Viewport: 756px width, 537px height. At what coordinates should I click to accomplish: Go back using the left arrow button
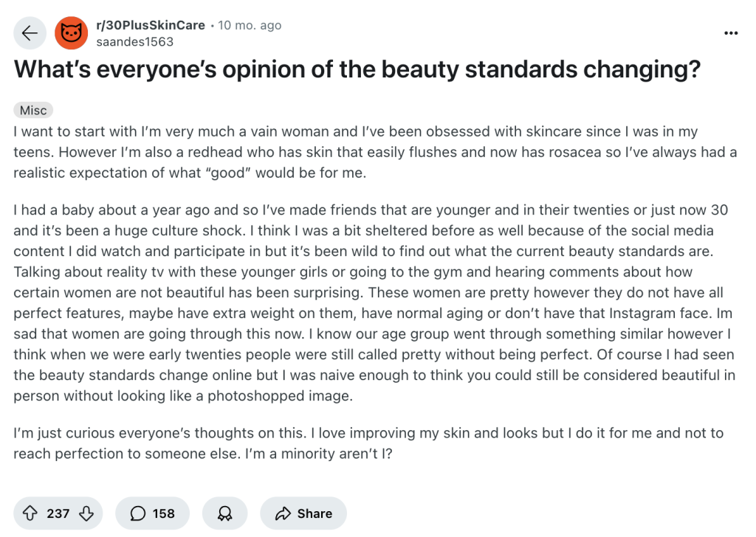click(x=30, y=33)
